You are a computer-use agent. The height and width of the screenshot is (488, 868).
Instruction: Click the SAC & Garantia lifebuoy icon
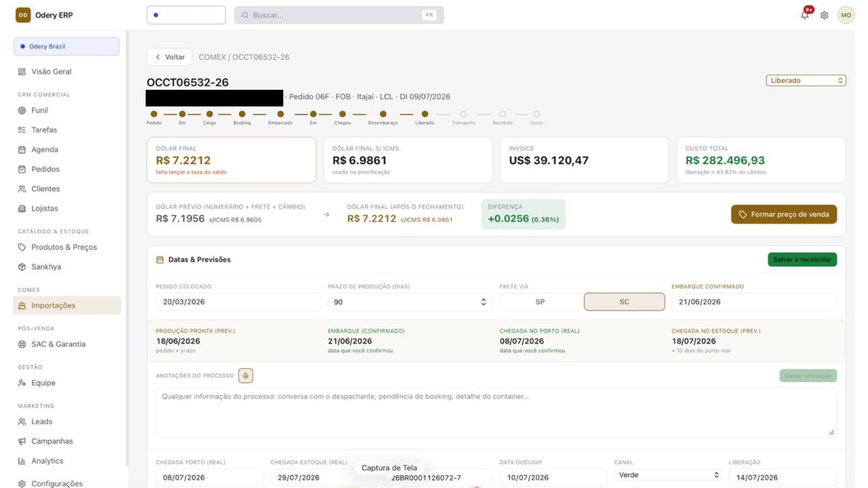click(x=22, y=344)
